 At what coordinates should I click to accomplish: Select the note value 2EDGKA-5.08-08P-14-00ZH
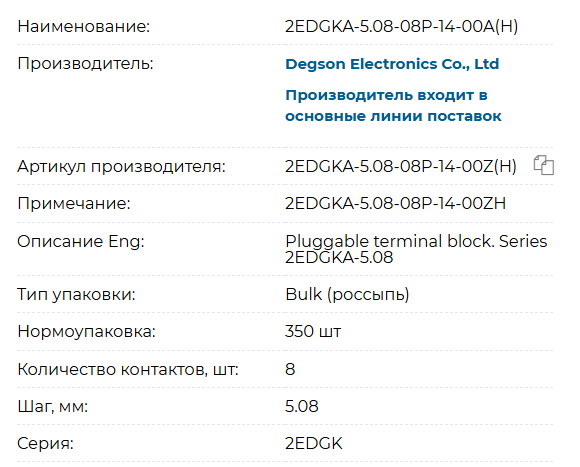[x=395, y=203]
